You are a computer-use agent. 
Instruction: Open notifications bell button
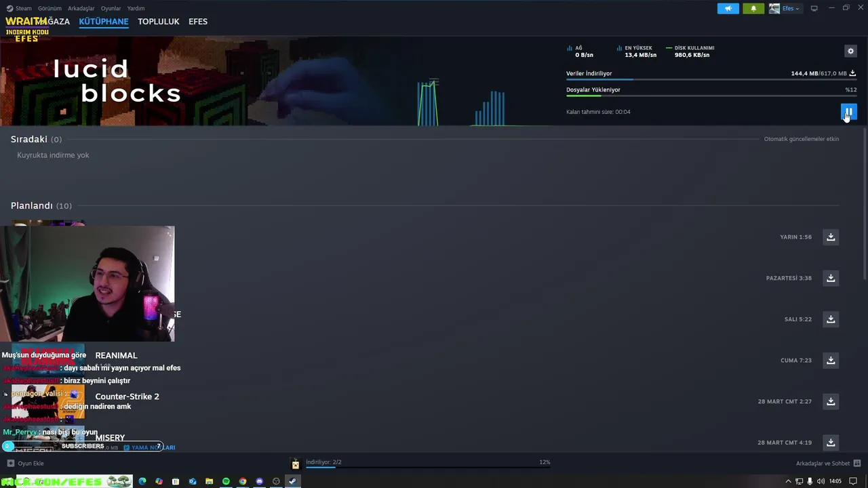[753, 8]
